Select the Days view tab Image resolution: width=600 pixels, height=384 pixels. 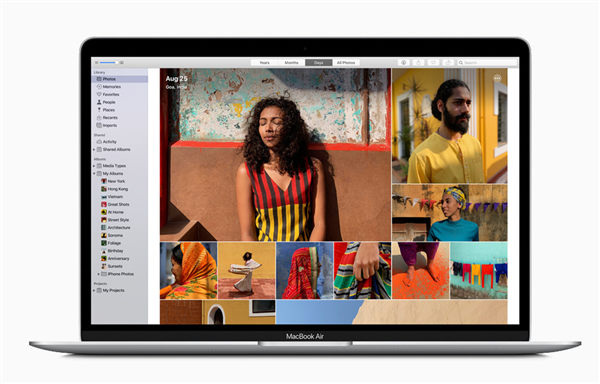(x=319, y=63)
